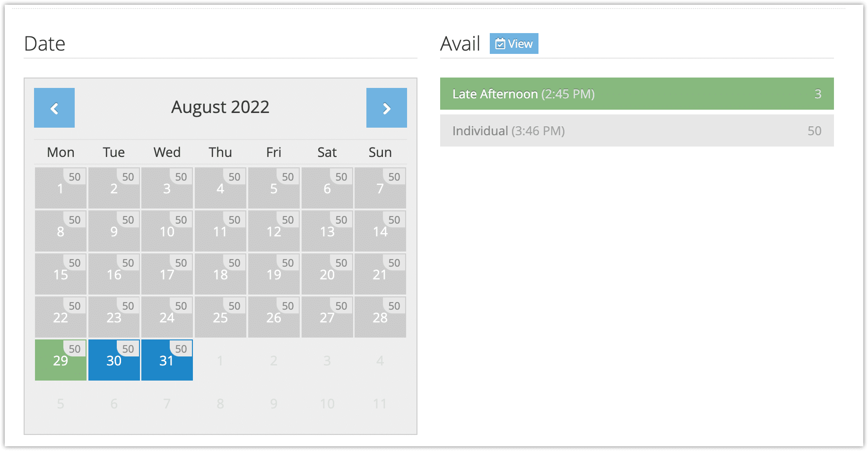The image size is (868, 451).
Task: Choose August 14 date cell
Action: (380, 231)
